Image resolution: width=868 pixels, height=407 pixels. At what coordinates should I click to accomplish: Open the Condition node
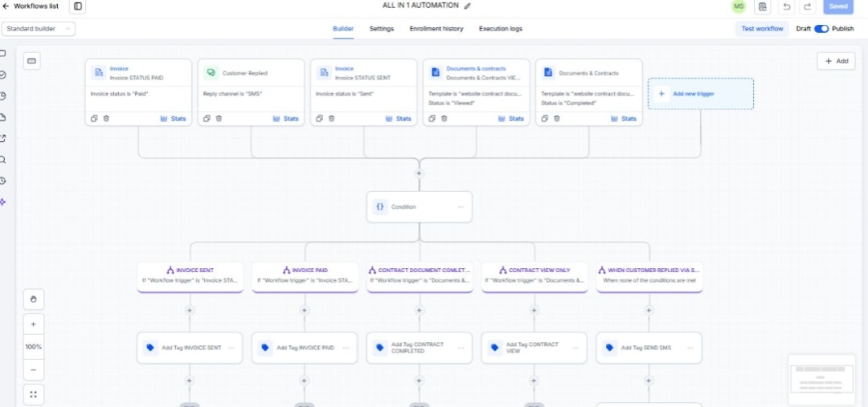click(x=419, y=207)
